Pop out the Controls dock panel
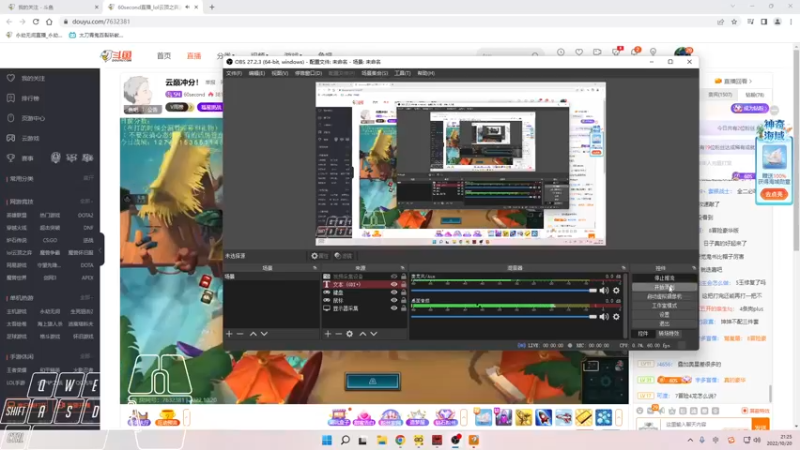Screen dimensions: 800x450 (x=694, y=268)
